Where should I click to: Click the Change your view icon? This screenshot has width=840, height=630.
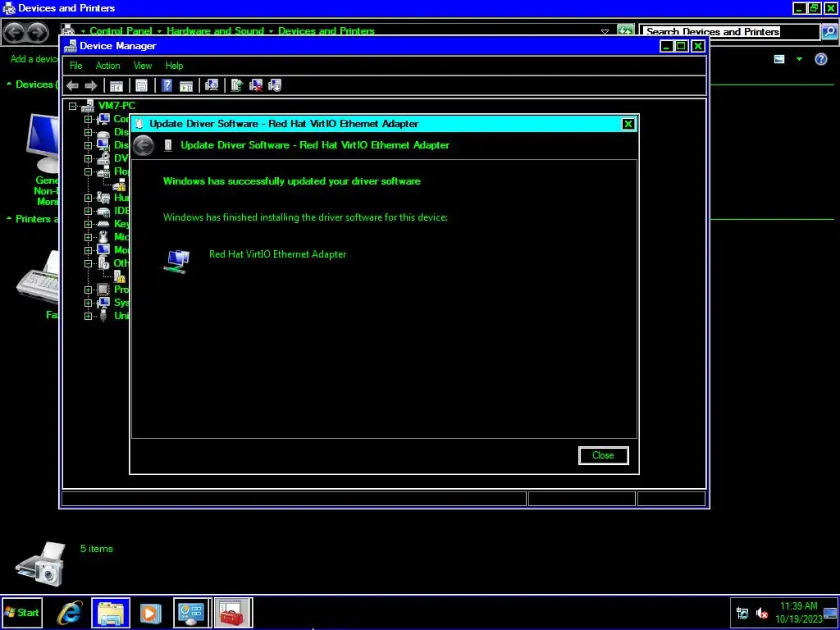(x=779, y=59)
